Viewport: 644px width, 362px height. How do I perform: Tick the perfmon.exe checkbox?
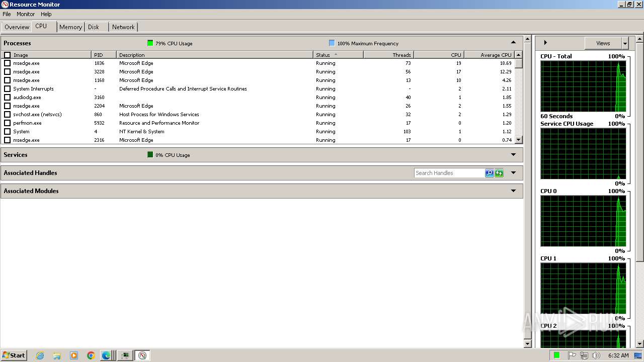(x=7, y=123)
